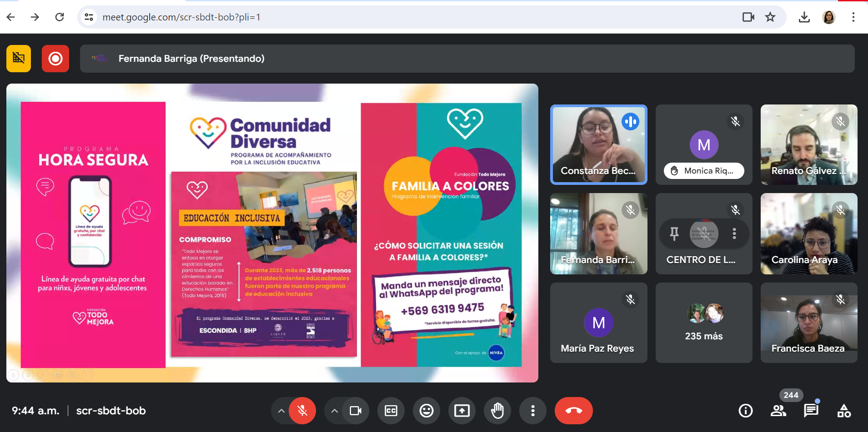Click muted mic icon on Renato's tile
The width and height of the screenshot is (868, 432).
point(840,122)
